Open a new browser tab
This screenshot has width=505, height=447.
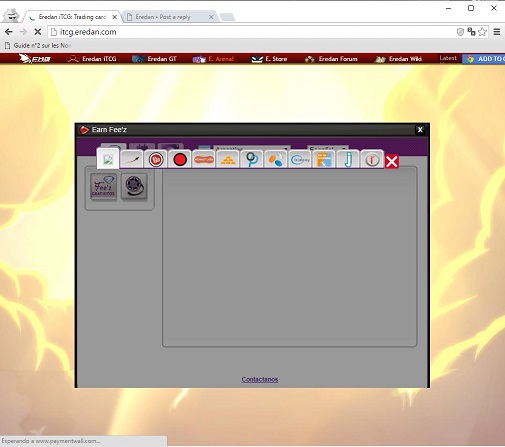(227, 17)
